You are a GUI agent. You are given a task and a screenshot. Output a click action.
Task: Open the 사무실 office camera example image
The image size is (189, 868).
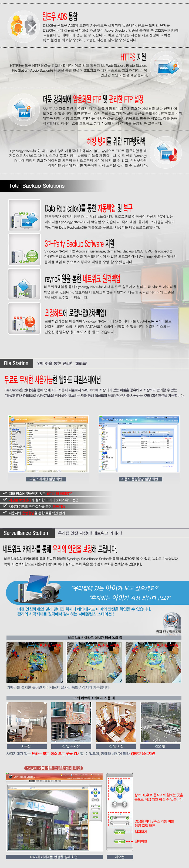tap(26, 722)
